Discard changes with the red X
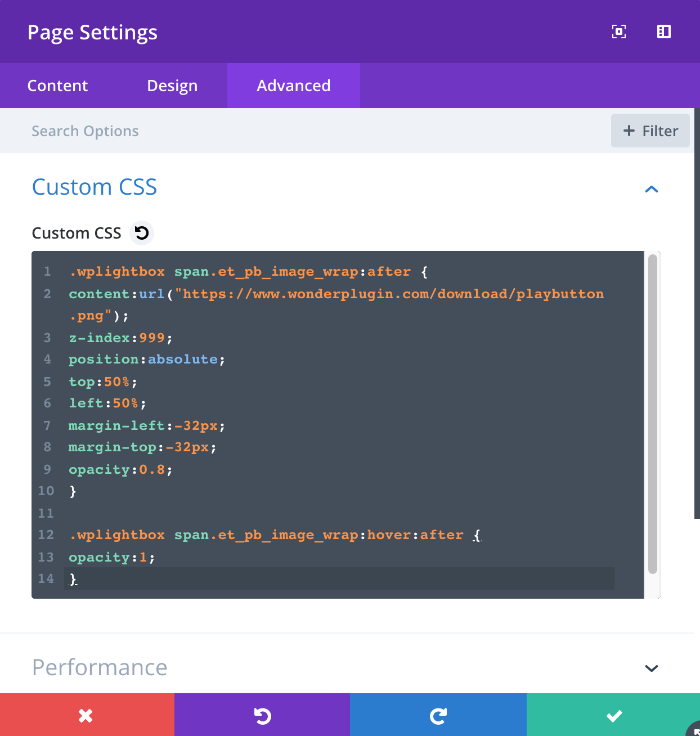Viewport: 700px width, 736px height. coord(87,715)
